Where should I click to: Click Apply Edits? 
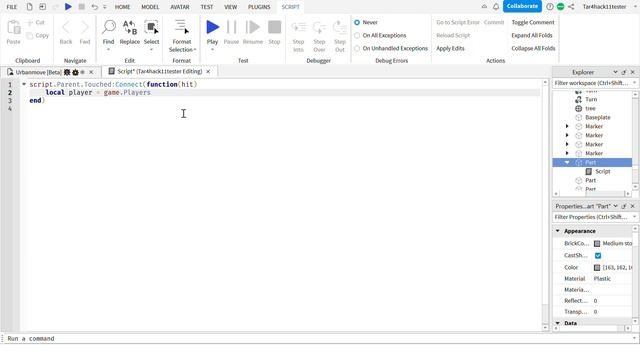pyautogui.click(x=450, y=49)
